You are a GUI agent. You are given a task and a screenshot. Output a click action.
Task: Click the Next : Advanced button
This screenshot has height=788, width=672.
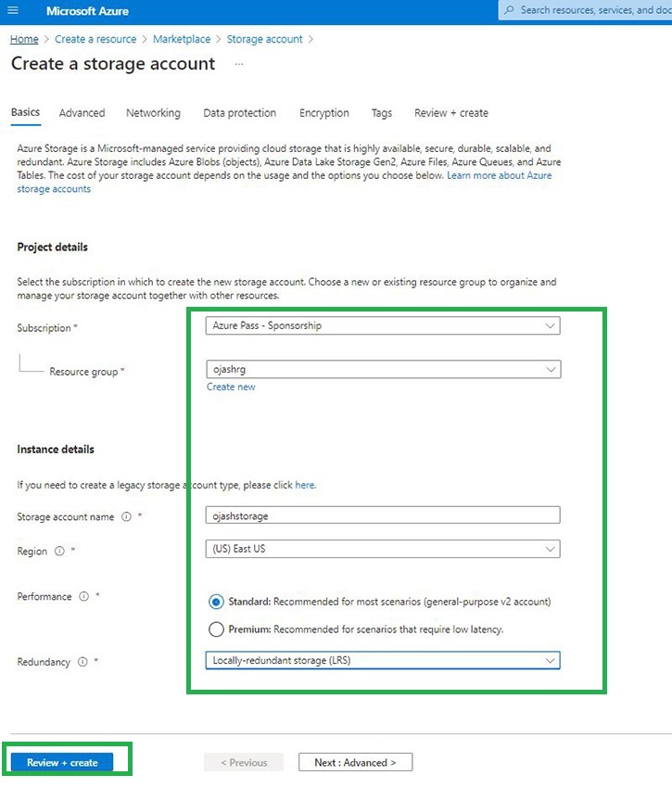(x=355, y=763)
